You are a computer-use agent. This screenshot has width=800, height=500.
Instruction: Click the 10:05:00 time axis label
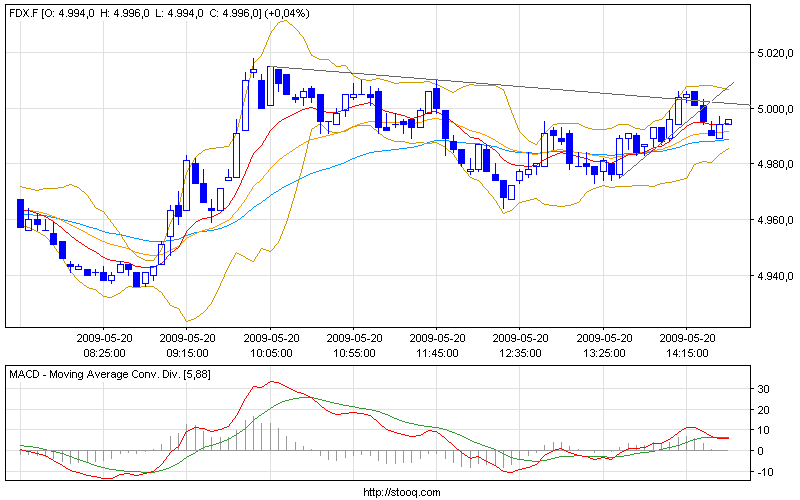271,353
